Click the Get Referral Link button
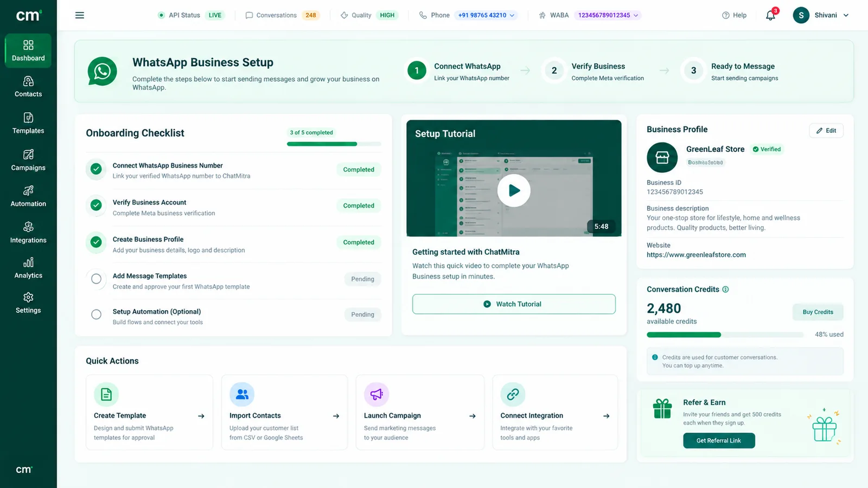The width and height of the screenshot is (868, 488). click(x=719, y=440)
